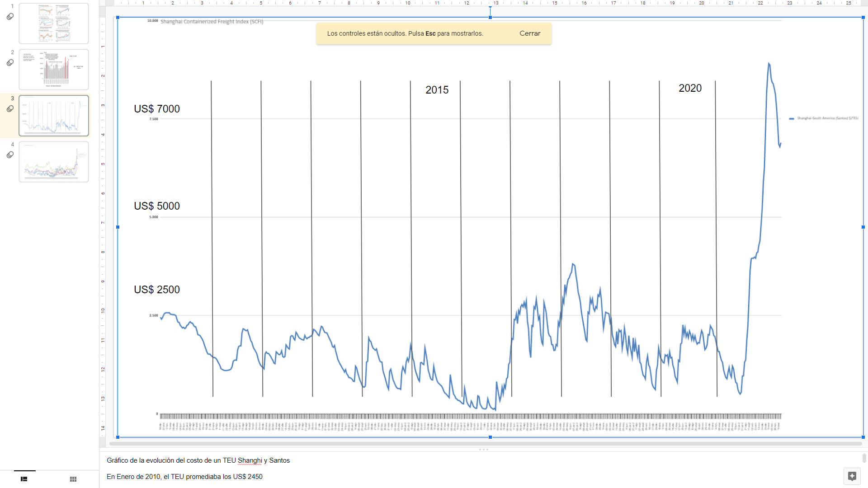Click the right-middle selection handle of the image
The height and width of the screenshot is (488, 868).
pos(863,227)
